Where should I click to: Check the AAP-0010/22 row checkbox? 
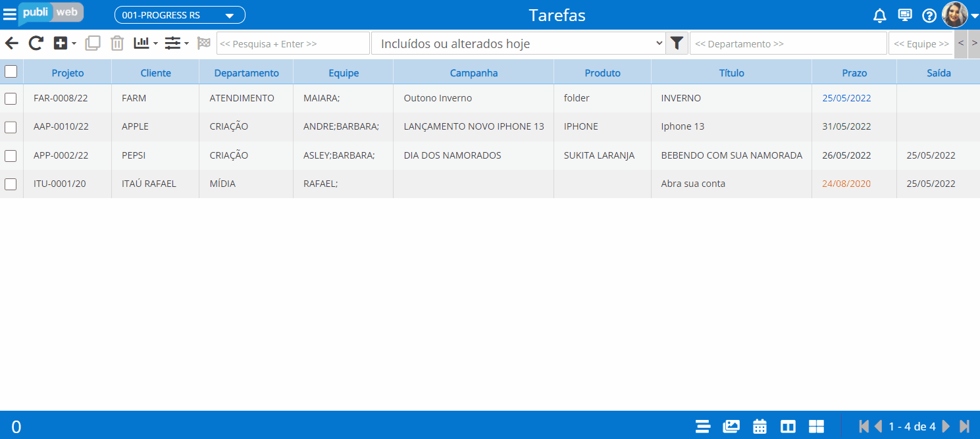coord(11,127)
